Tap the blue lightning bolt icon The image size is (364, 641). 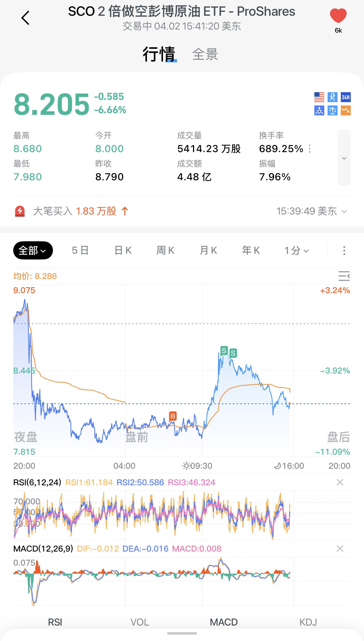pyautogui.click(x=333, y=97)
